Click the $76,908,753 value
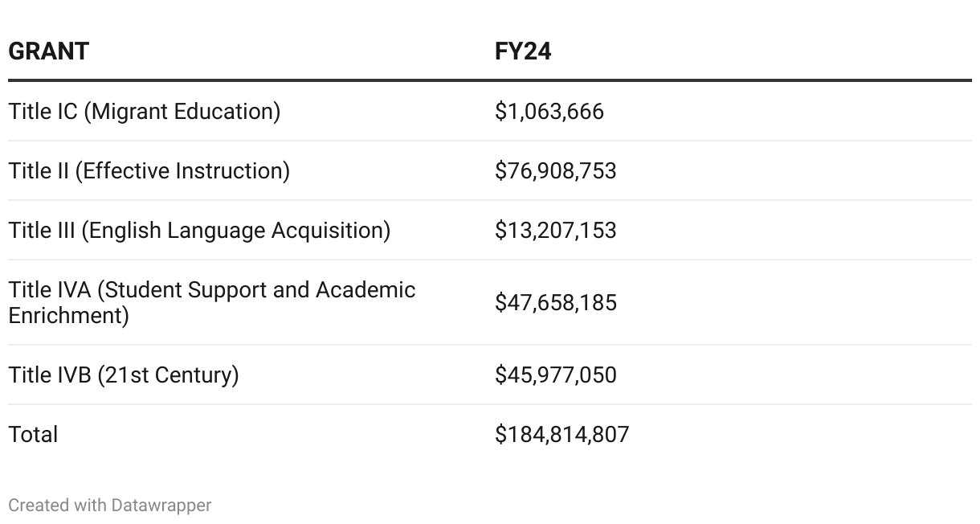 coord(555,170)
